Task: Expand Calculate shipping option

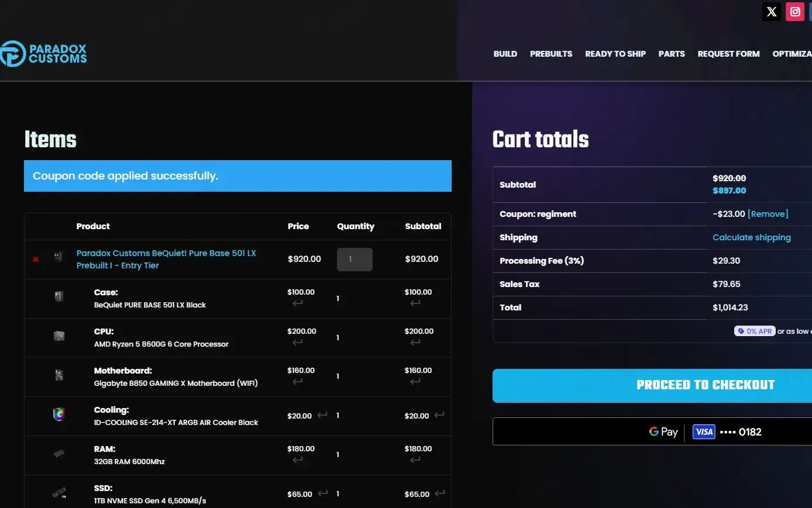Action: click(x=751, y=237)
